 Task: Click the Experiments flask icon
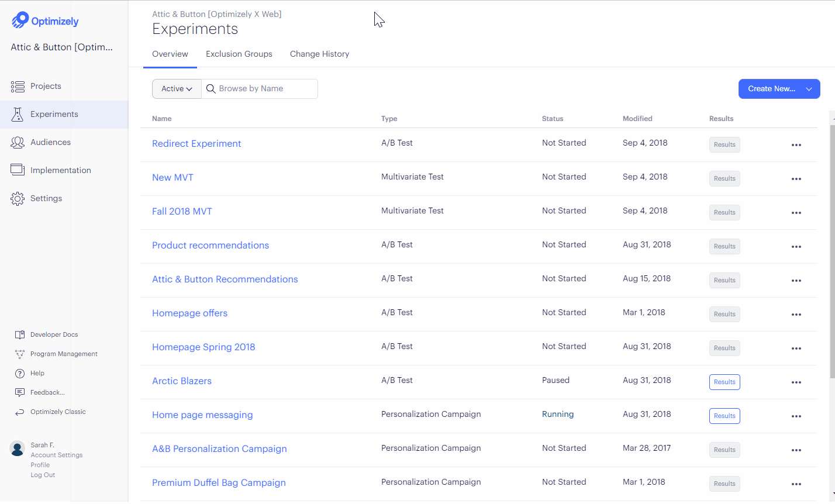18,114
